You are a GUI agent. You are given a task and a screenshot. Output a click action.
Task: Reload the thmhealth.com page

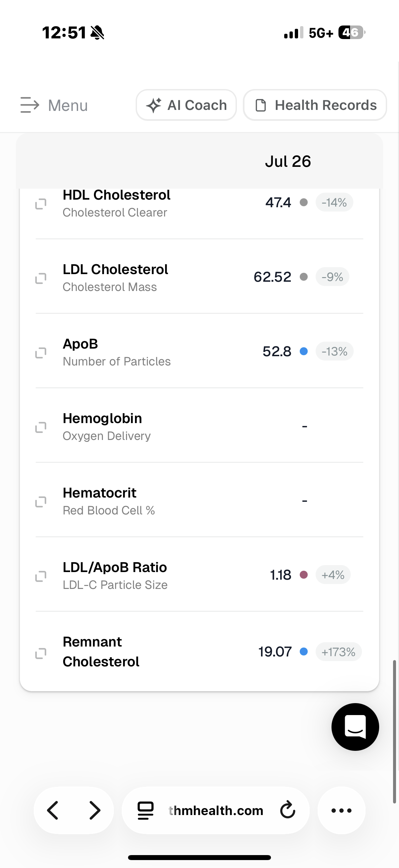coord(287,810)
